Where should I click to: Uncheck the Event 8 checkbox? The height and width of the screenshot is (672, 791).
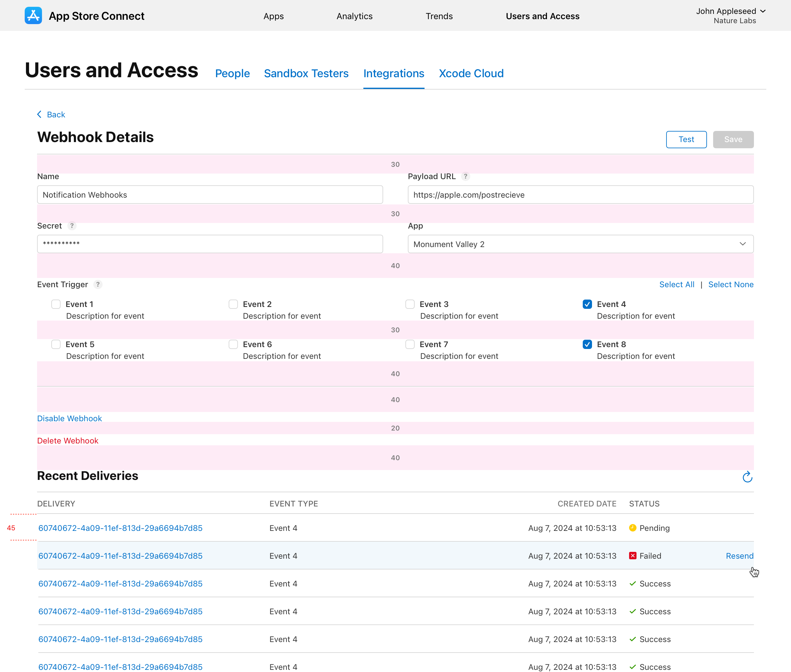point(587,344)
